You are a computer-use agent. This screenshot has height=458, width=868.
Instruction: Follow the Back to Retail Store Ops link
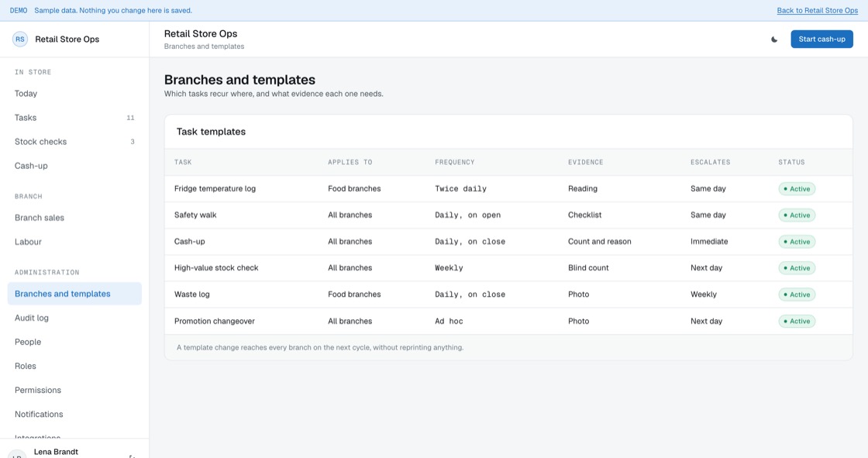click(817, 11)
